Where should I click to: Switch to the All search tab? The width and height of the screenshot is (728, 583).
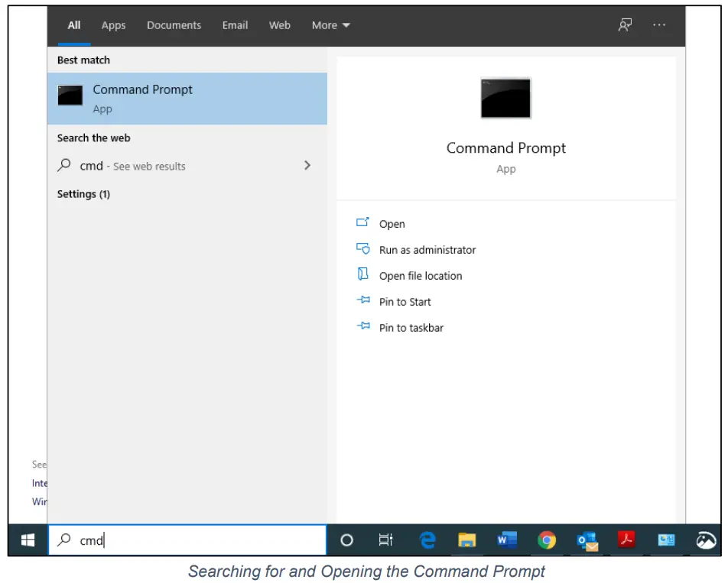pyautogui.click(x=74, y=25)
